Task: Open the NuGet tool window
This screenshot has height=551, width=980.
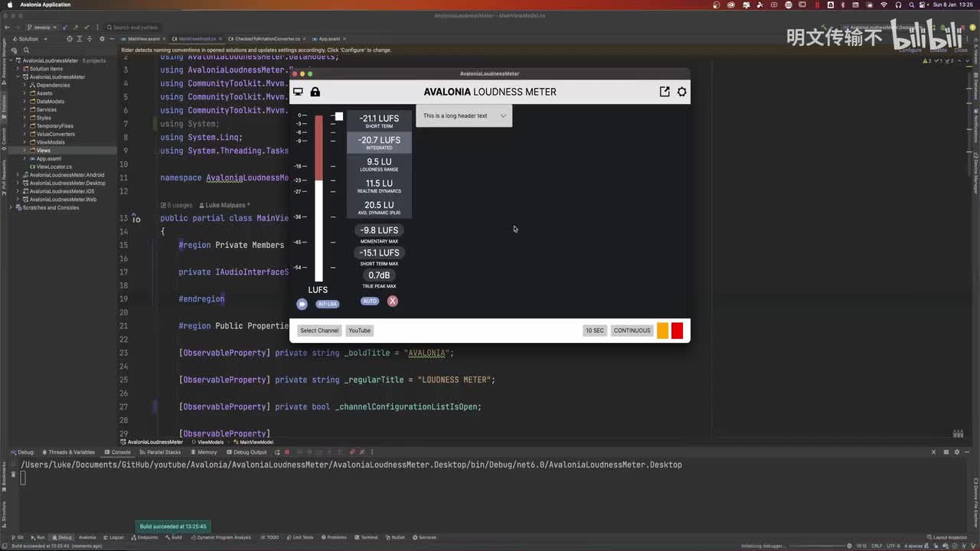Action: pyautogui.click(x=395, y=537)
